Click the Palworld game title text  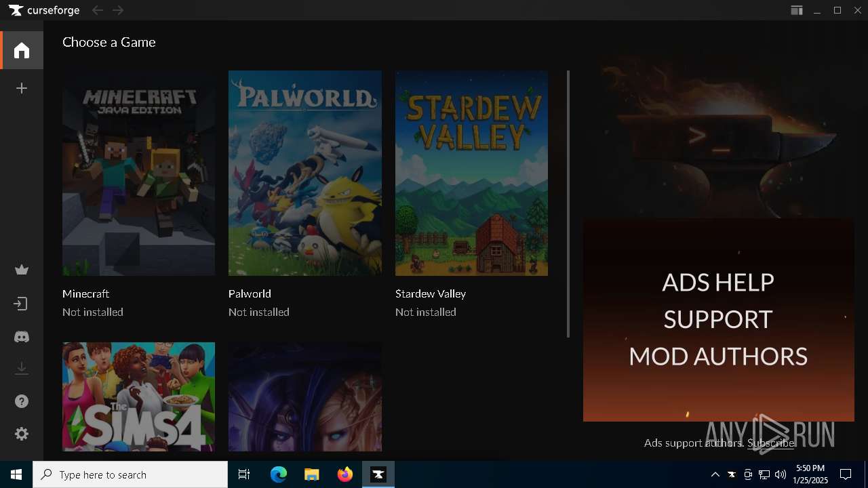click(250, 293)
